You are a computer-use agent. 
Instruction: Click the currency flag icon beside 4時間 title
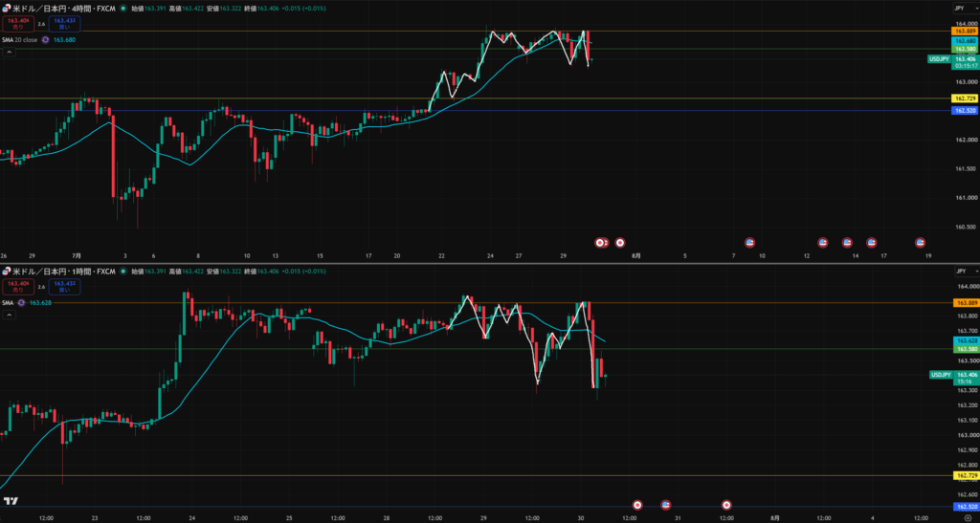[7, 9]
